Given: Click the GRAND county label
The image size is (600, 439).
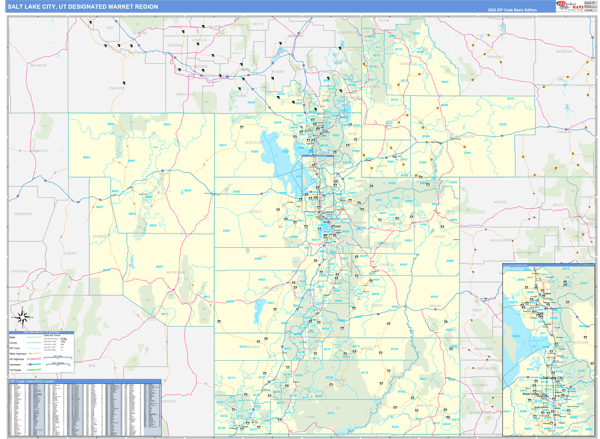Looking at the screenshot, I should click(x=435, y=305).
